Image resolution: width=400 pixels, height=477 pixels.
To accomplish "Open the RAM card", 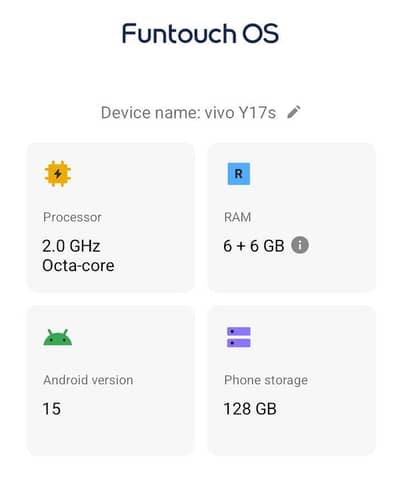I will coord(292,217).
